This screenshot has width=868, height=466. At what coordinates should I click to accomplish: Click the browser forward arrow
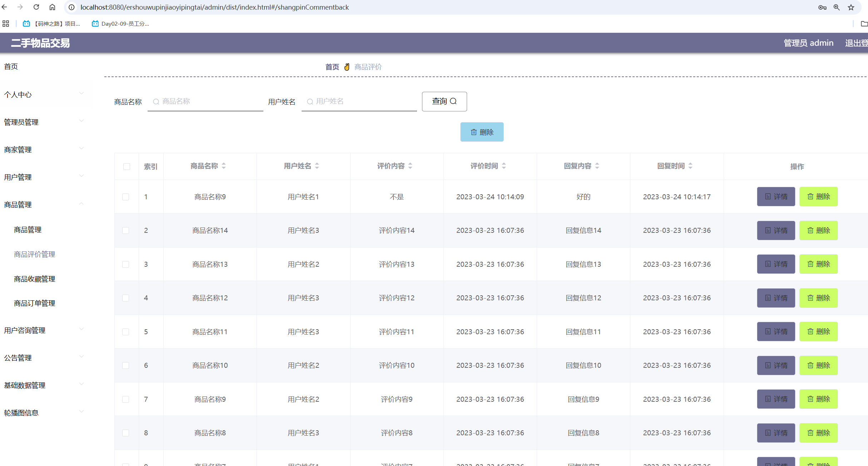pos(20,7)
